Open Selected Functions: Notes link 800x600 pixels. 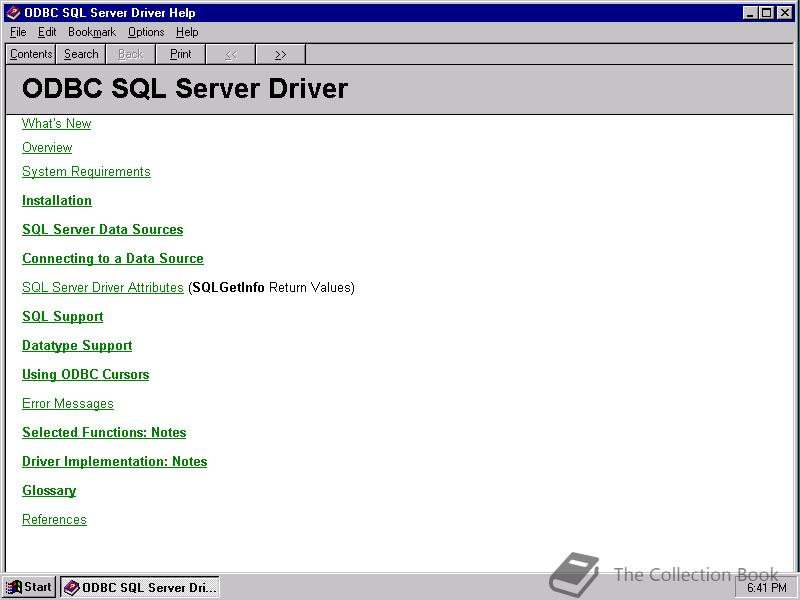[104, 433]
